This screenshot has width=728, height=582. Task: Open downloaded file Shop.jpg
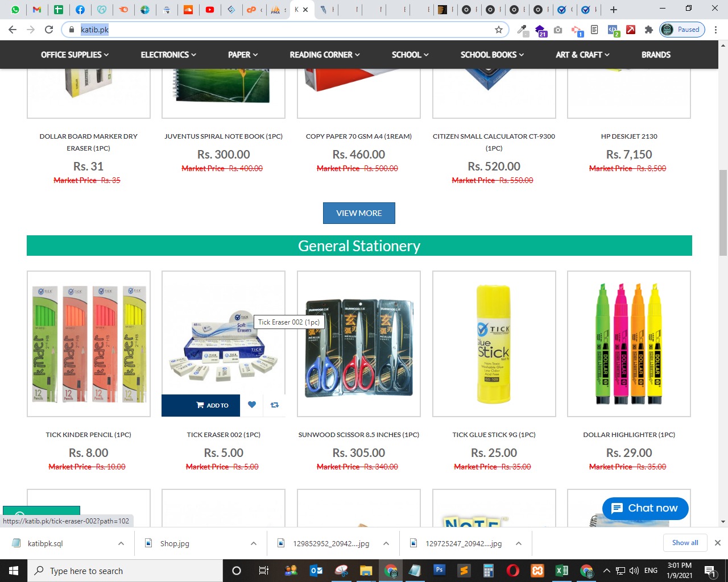[175, 543]
